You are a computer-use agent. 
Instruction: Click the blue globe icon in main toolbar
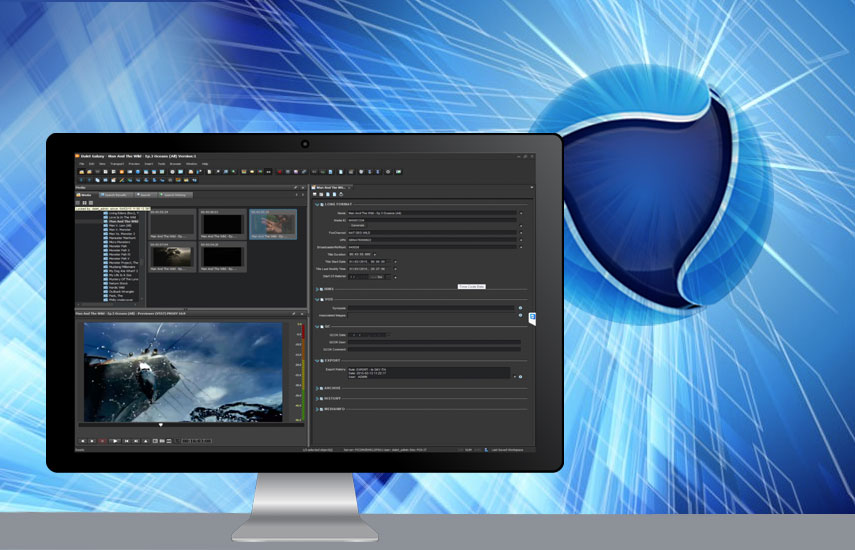(x=138, y=172)
